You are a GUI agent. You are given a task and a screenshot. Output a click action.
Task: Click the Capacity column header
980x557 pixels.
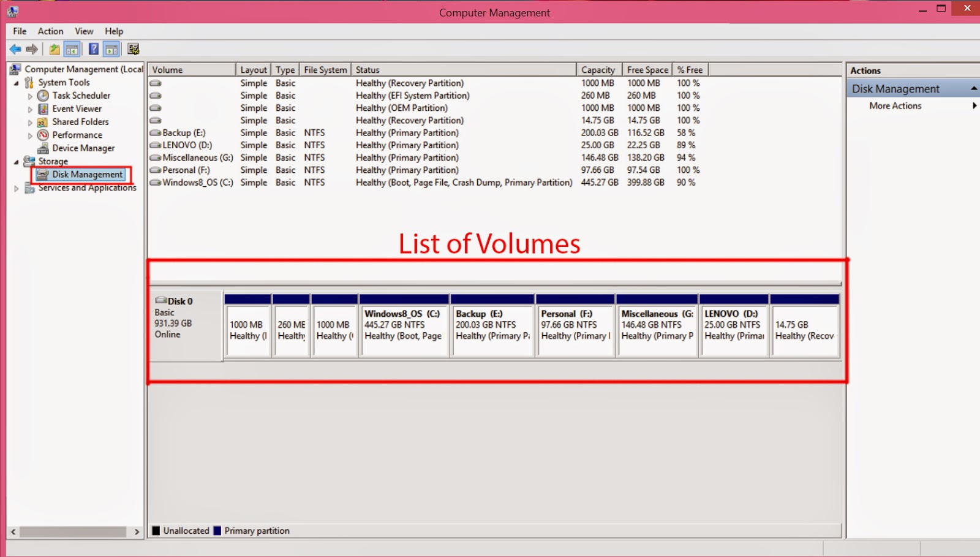click(x=598, y=69)
